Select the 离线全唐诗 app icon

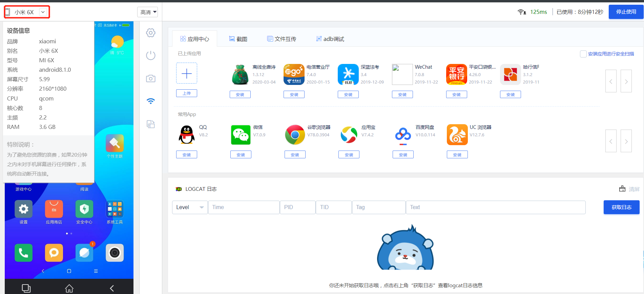240,74
